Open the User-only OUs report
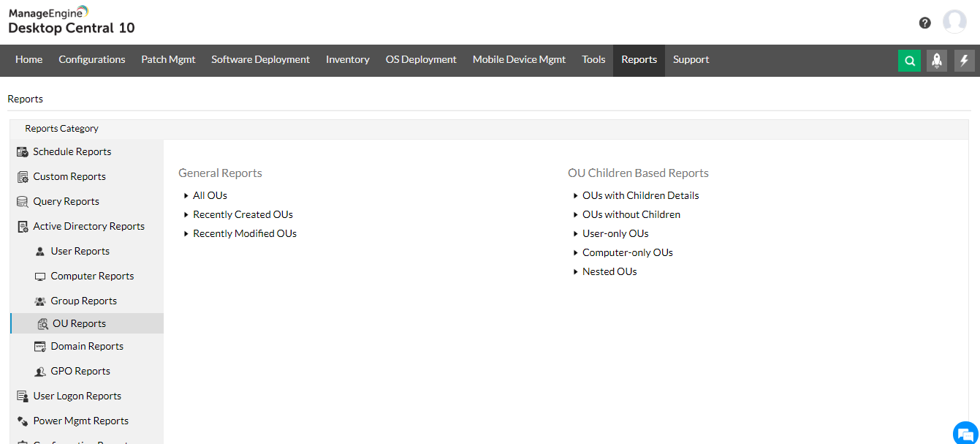Screen dimensions: 980x444 pos(615,233)
